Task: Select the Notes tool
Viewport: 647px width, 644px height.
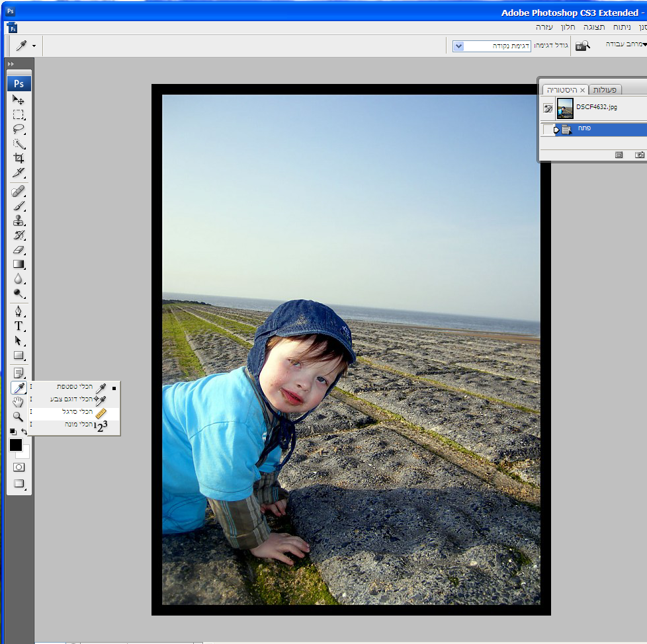Action: click(18, 373)
